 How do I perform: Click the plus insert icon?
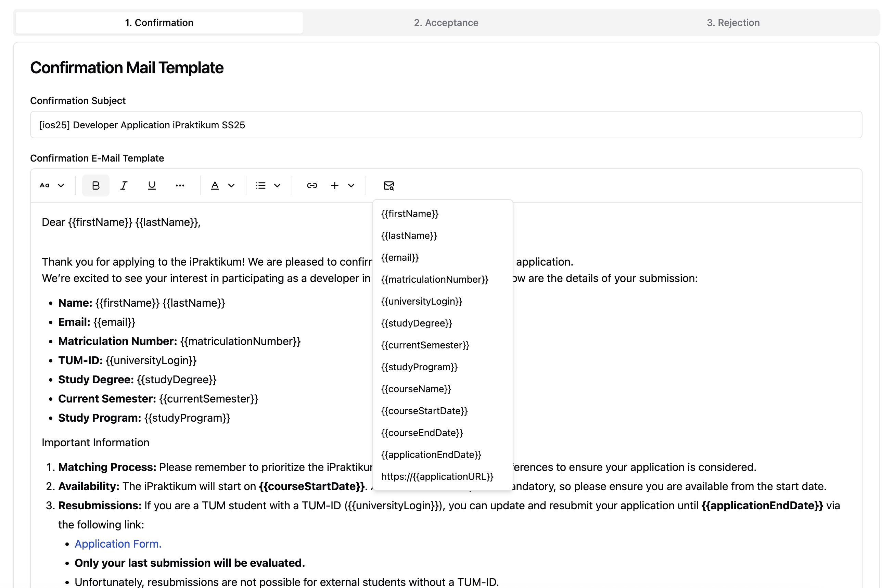[x=334, y=185]
